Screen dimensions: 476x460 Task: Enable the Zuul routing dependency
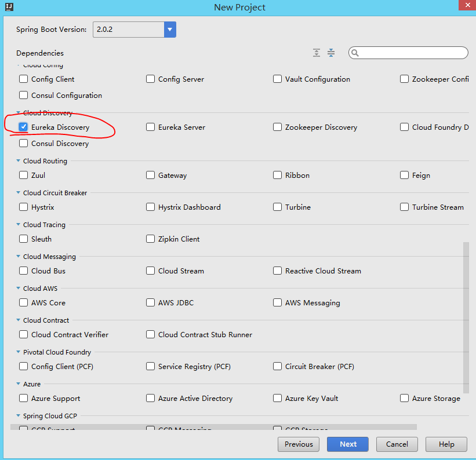click(23, 175)
